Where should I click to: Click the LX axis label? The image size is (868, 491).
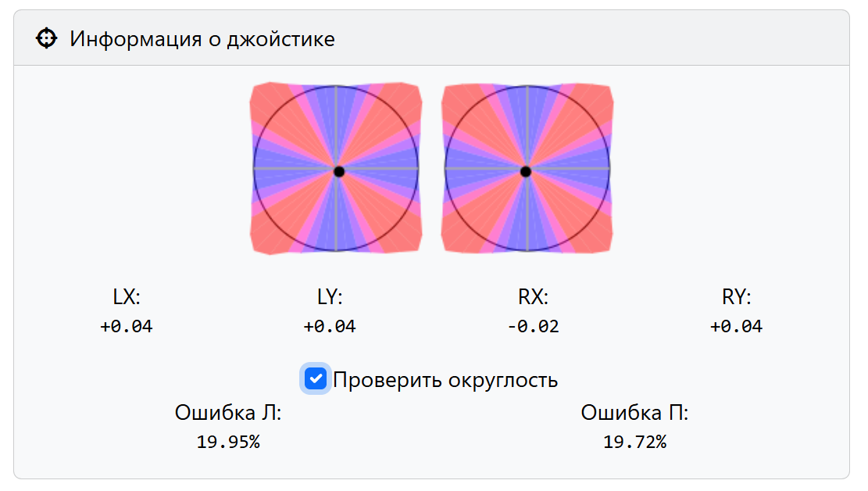pyautogui.click(x=127, y=297)
